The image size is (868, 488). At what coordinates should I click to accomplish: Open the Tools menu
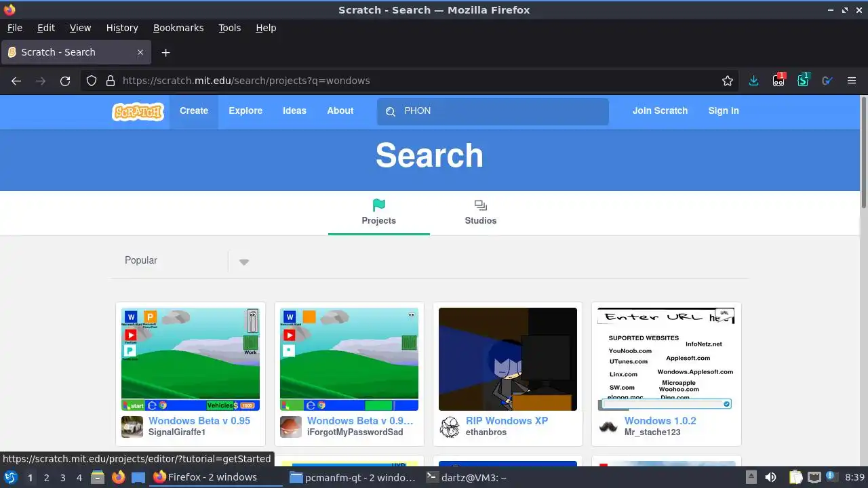[x=230, y=28]
